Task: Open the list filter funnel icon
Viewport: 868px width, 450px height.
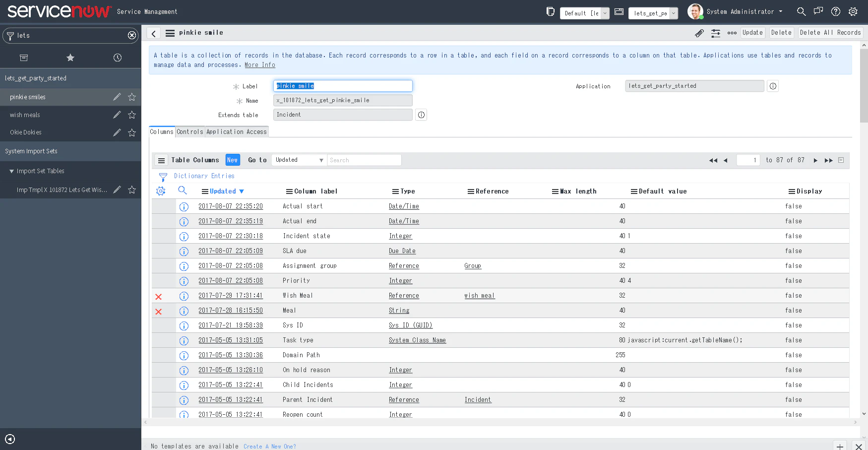Action: pos(163,177)
